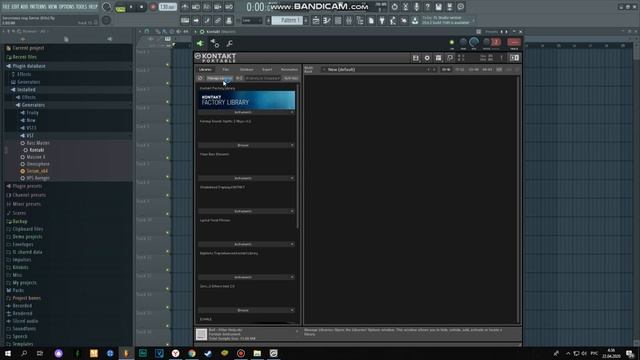Click Kontakt's rack view icon
The width and height of the screenshot is (640, 360).
pyautogui.click(x=438, y=58)
